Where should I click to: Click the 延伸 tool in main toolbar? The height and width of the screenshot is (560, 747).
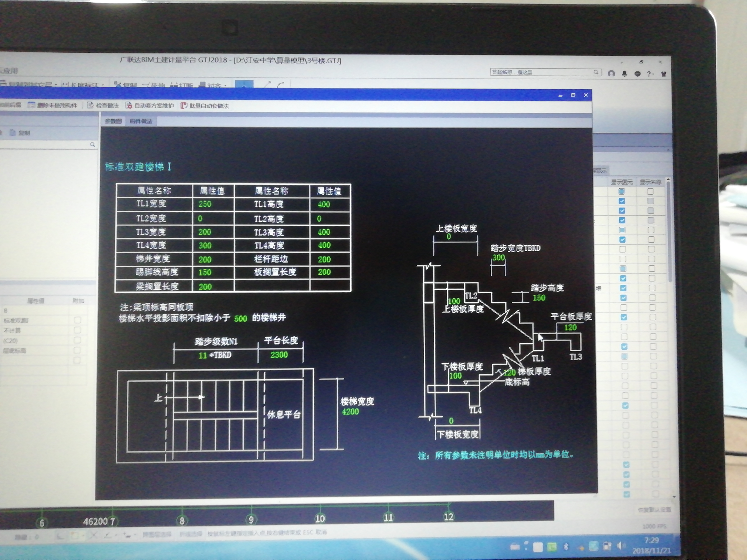(153, 85)
